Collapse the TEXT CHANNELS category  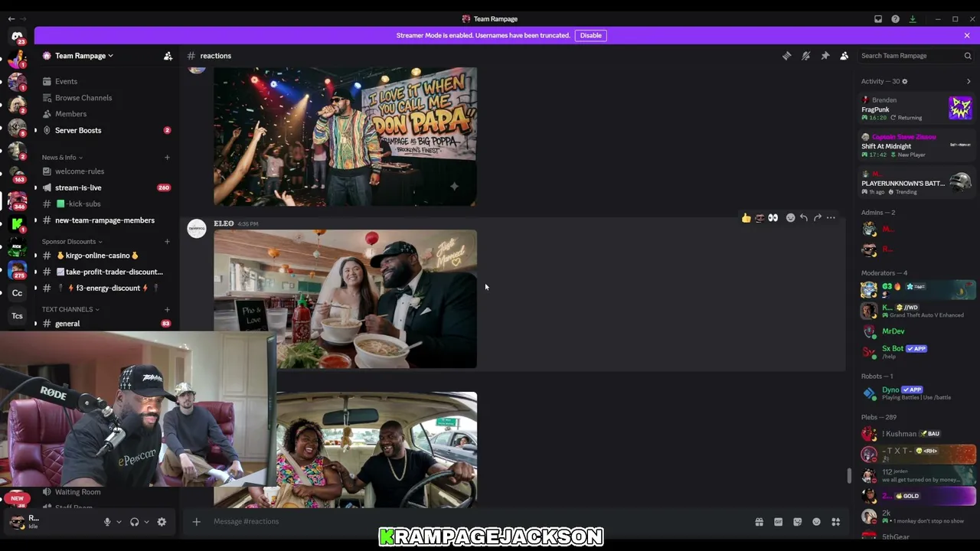click(70, 309)
